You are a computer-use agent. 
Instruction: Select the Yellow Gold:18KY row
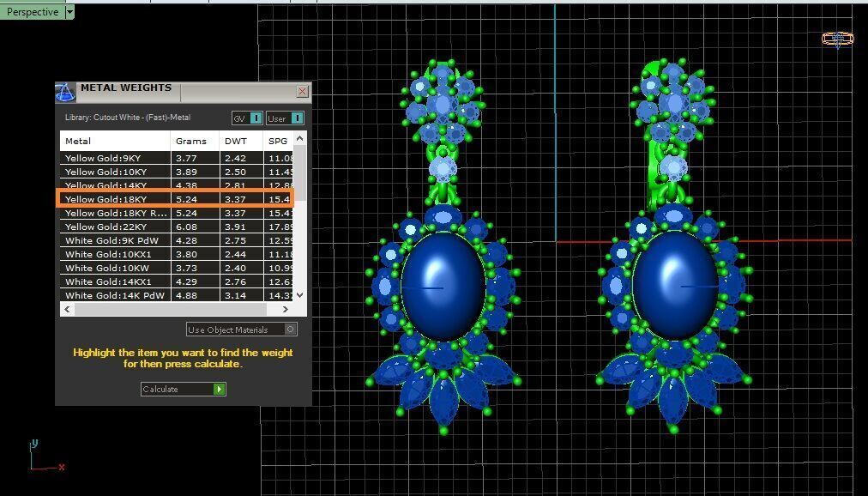click(177, 199)
